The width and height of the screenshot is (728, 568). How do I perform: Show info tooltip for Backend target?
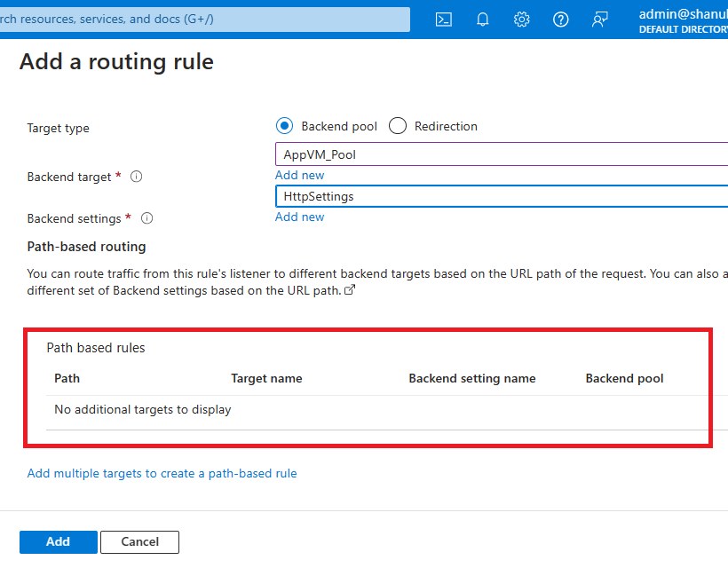pos(136,177)
